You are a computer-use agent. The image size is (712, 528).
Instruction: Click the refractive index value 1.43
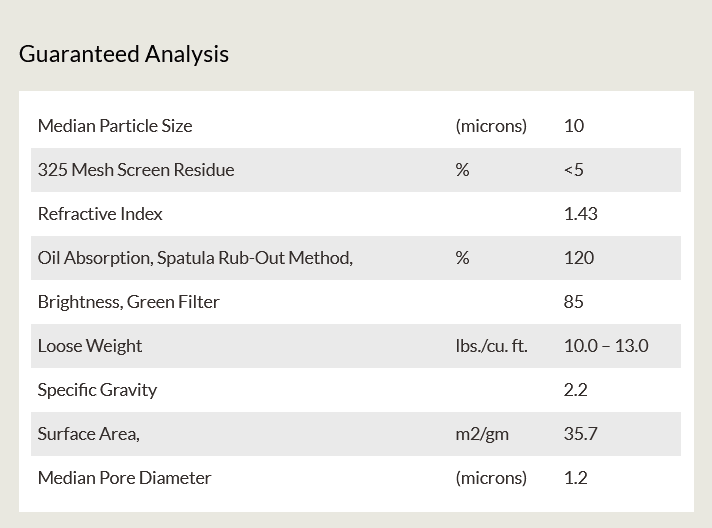(581, 214)
